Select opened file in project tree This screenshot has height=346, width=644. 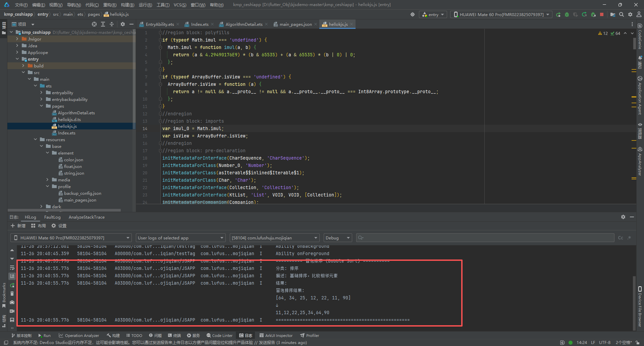pyautogui.click(x=94, y=24)
